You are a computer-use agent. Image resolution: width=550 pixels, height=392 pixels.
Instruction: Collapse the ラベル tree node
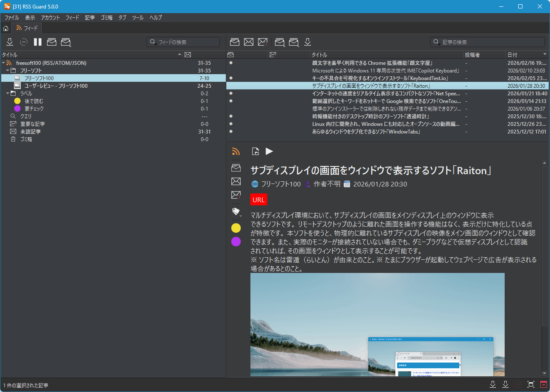(x=8, y=93)
